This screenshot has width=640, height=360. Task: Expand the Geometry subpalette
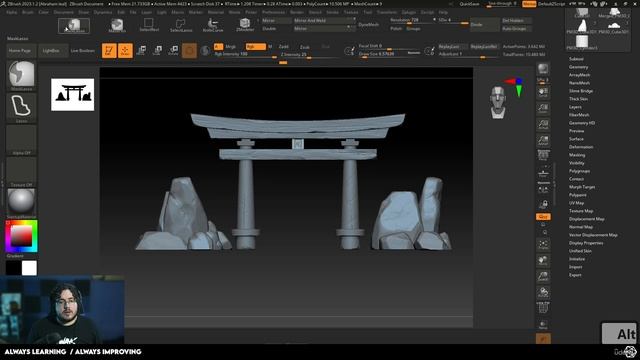tap(578, 67)
